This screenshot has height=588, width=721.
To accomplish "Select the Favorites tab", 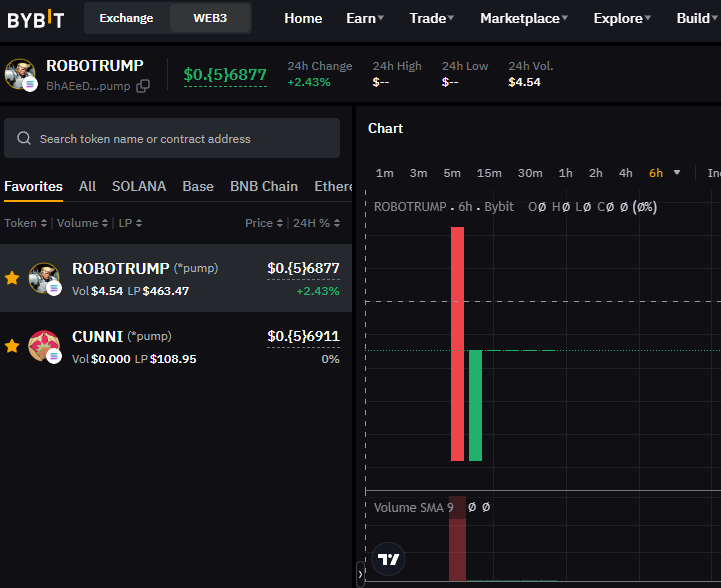I will coord(34,187).
